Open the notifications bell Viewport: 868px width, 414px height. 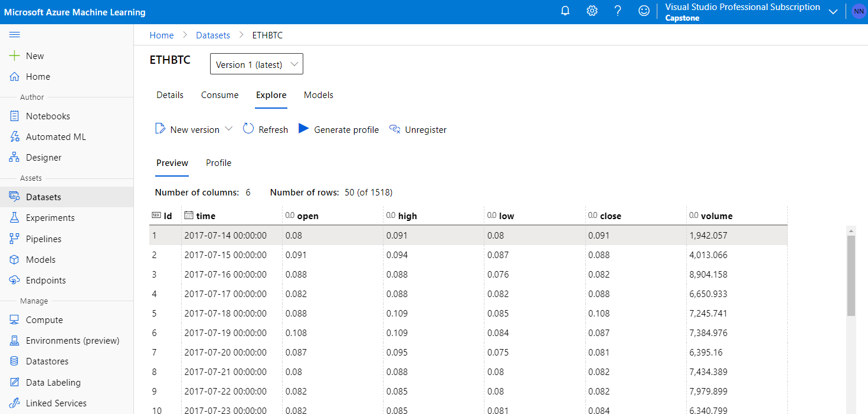pos(565,11)
